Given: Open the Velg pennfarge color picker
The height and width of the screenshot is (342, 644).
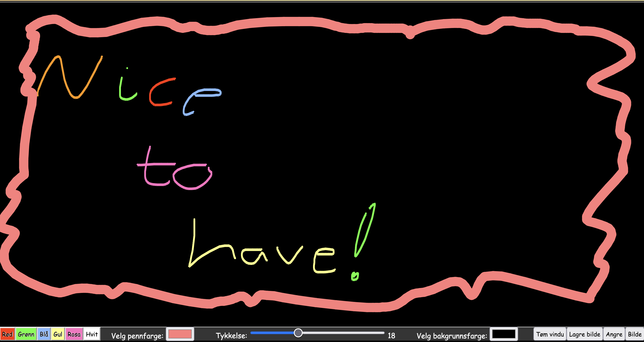Looking at the screenshot, I should 180,334.
